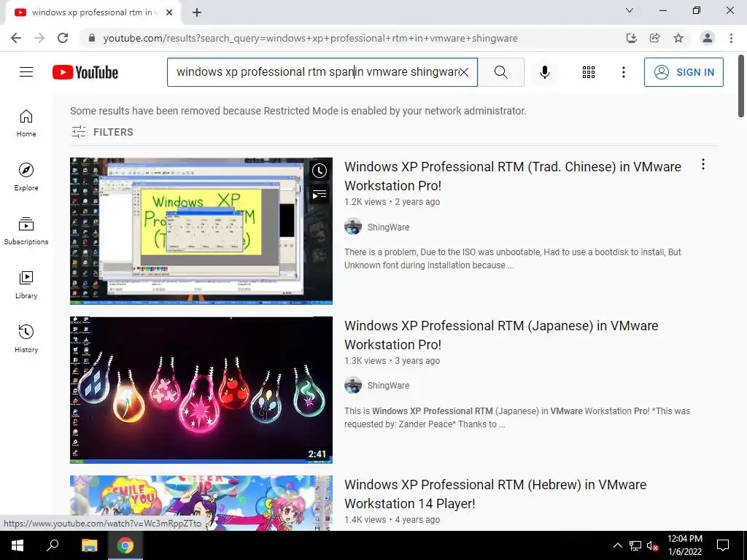The height and width of the screenshot is (560, 747).
Task: Open Windows XP Professional RTM (Japanese) title
Action: click(x=501, y=335)
